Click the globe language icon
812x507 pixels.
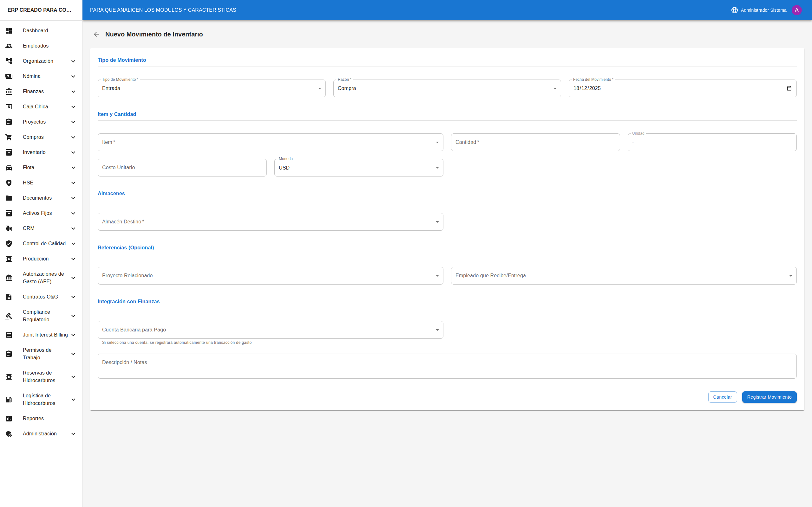tap(734, 10)
